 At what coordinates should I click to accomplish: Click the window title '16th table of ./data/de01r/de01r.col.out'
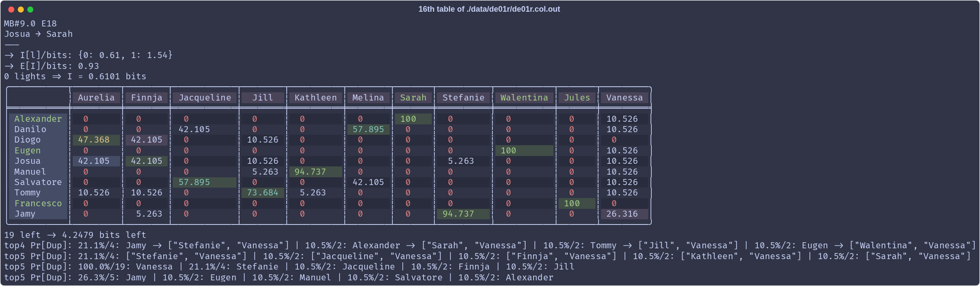click(489, 9)
